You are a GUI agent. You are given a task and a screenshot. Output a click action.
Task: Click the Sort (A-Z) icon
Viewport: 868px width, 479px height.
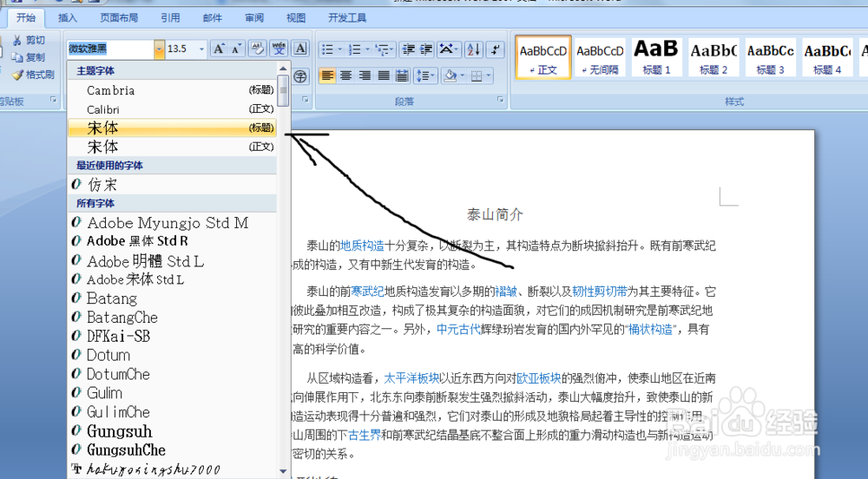coord(474,49)
